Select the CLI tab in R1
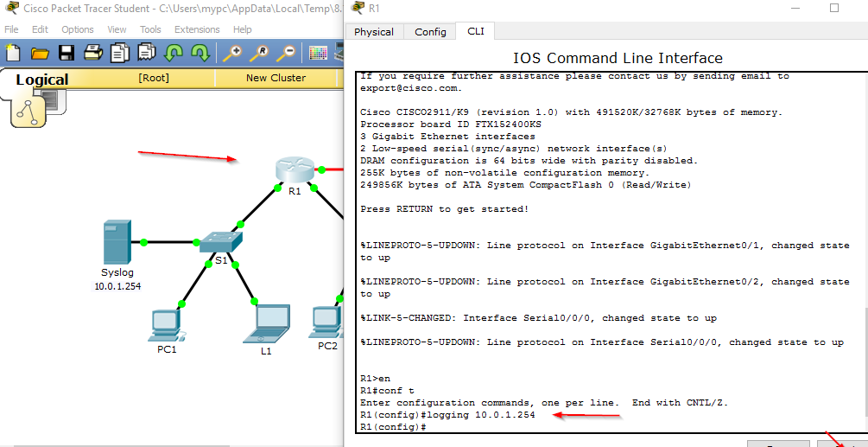The height and width of the screenshot is (447, 868). [476, 31]
